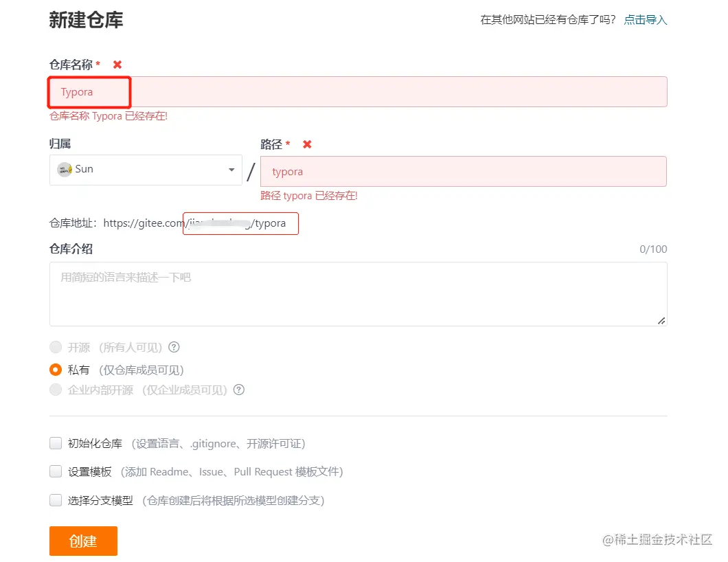The image size is (728, 562).
Task: Click the 归属 label
Action: 60,144
